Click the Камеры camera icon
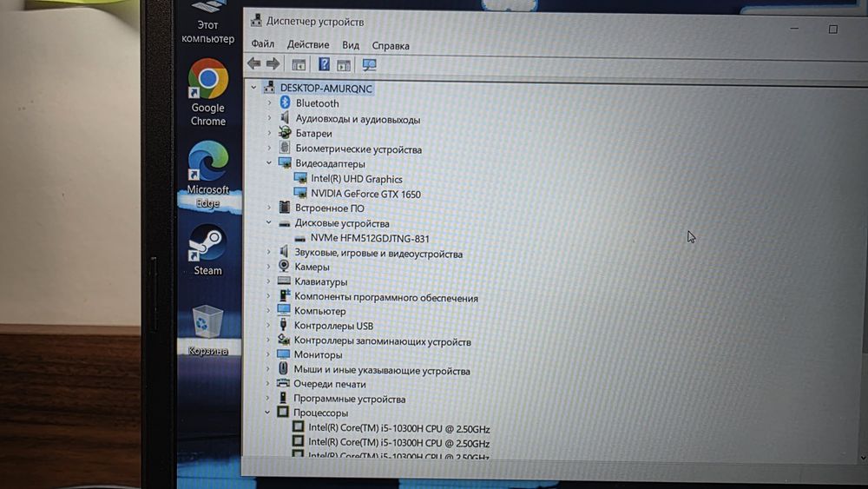This screenshot has width=868, height=489. coord(284,266)
